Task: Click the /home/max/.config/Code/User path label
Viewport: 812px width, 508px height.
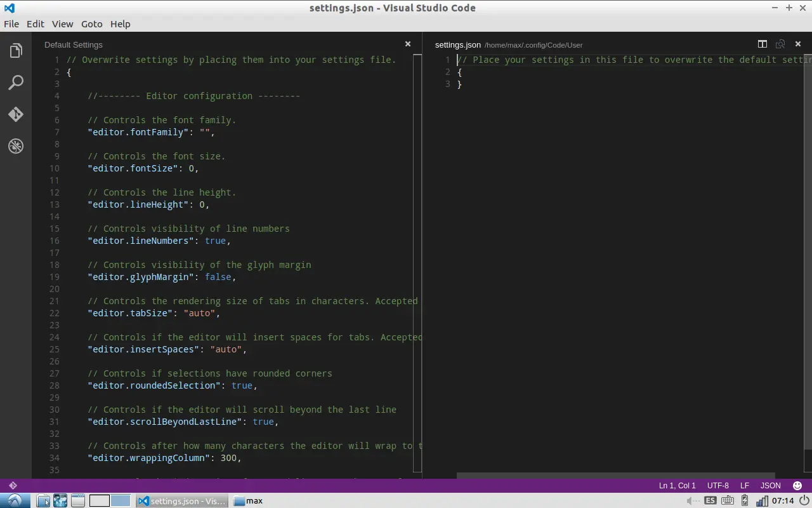Action: coord(534,45)
